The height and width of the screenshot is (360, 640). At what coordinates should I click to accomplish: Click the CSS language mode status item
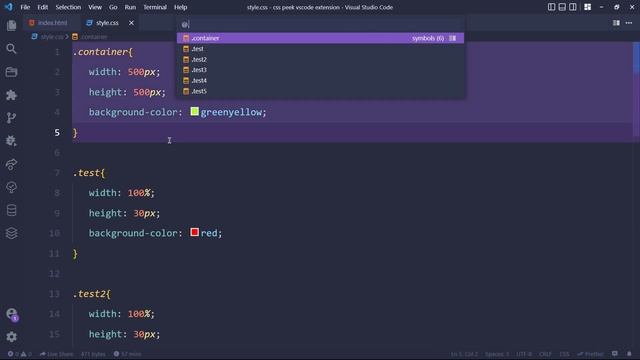tap(564, 354)
